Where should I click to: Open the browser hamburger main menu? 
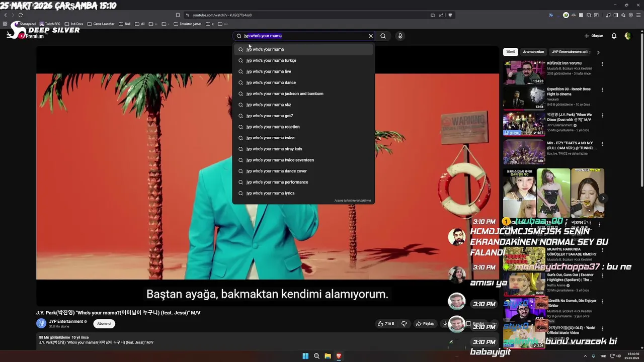(638, 15)
